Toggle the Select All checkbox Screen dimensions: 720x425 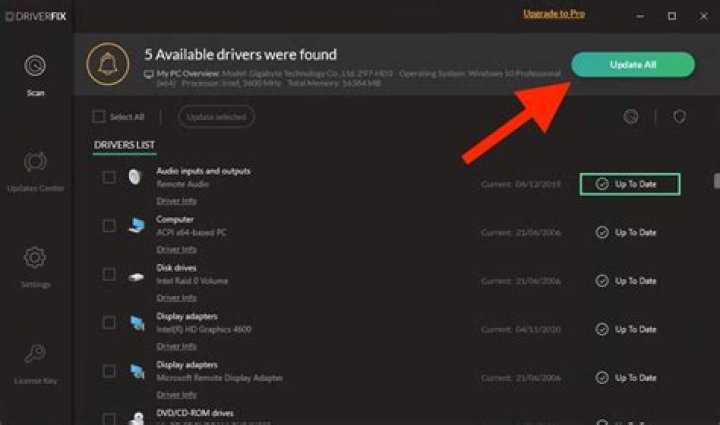tap(99, 117)
